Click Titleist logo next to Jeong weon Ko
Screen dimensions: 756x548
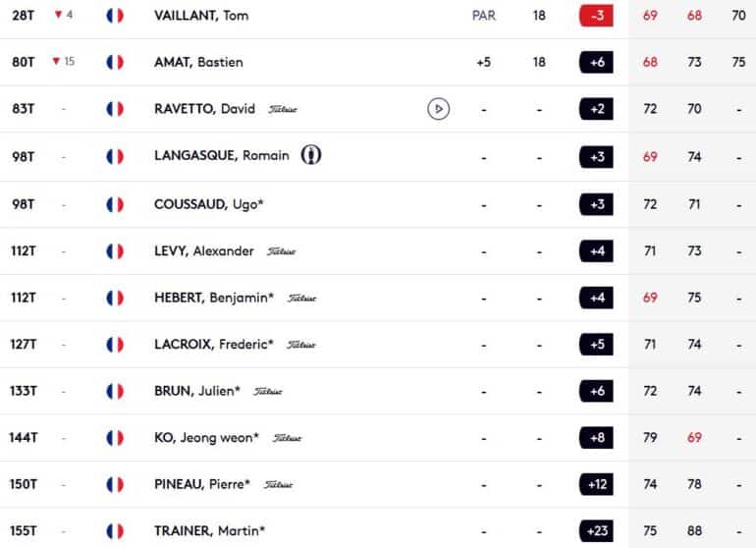point(287,438)
